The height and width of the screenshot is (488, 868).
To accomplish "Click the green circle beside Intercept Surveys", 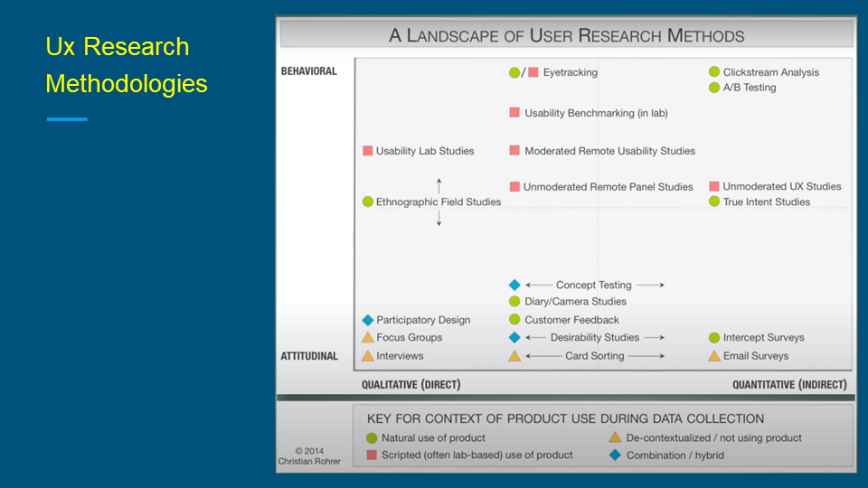I will (714, 337).
